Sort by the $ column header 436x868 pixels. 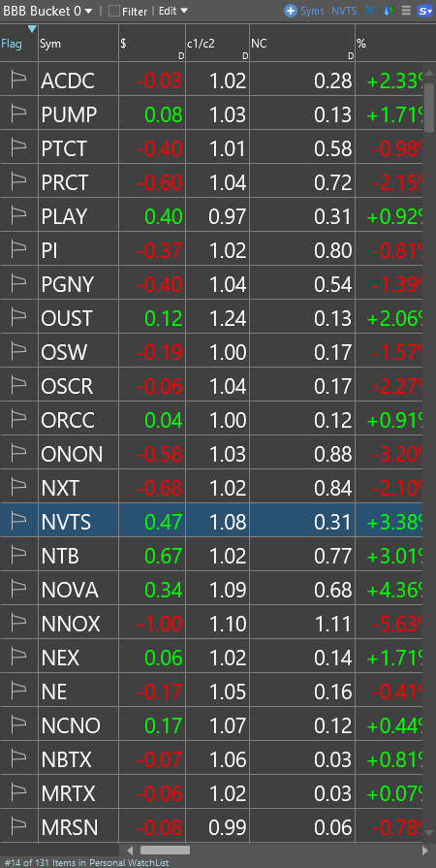[152, 44]
